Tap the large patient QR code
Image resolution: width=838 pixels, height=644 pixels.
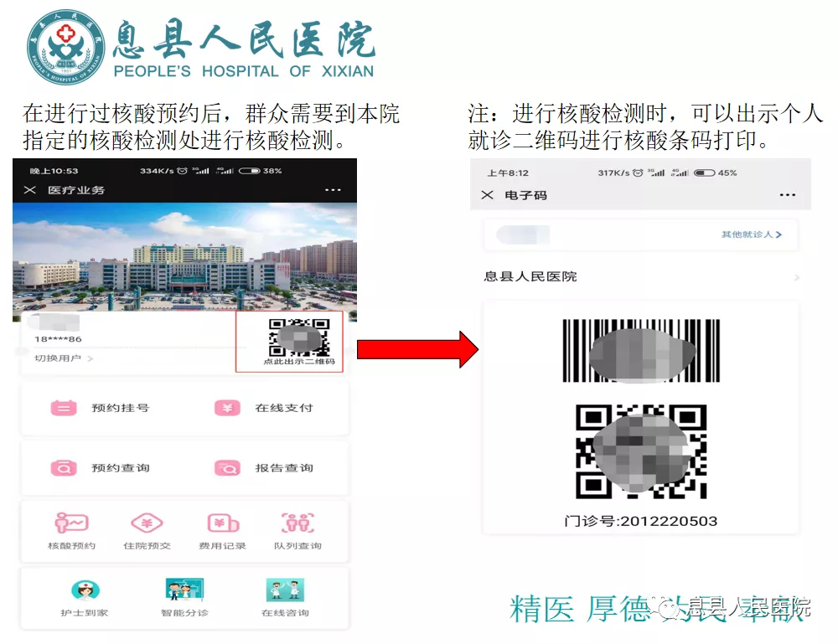pos(641,451)
